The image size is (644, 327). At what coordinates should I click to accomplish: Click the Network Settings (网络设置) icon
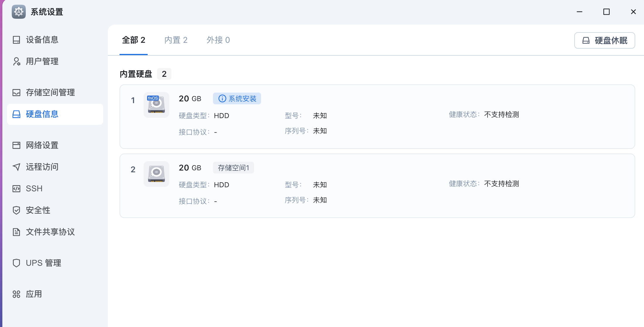pyautogui.click(x=16, y=145)
